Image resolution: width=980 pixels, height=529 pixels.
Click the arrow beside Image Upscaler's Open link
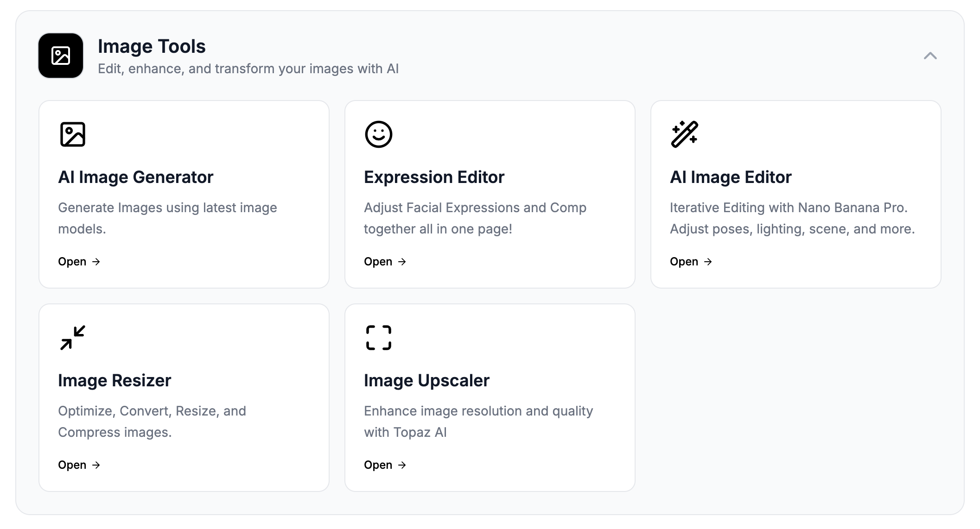coord(402,465)
